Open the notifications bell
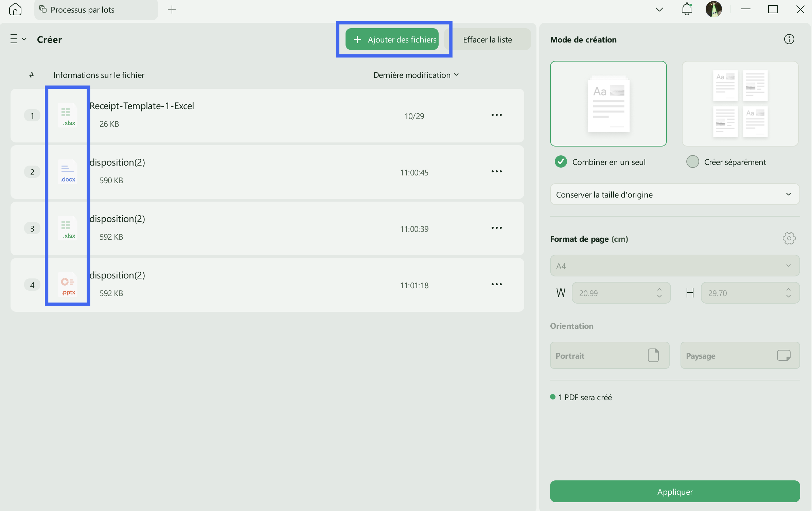The height and width of the screenshot is (511, 812). [687, 9]
